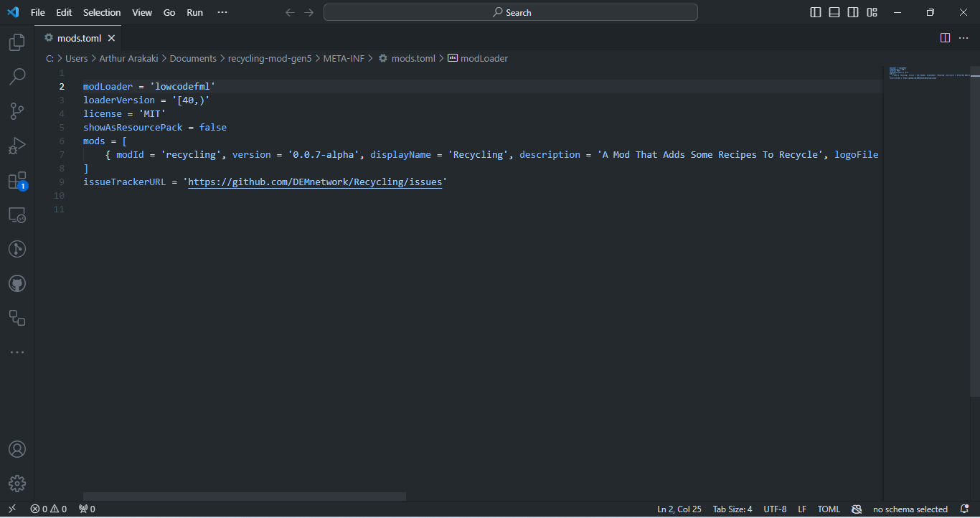Open the Source Control view

(17, 111)
